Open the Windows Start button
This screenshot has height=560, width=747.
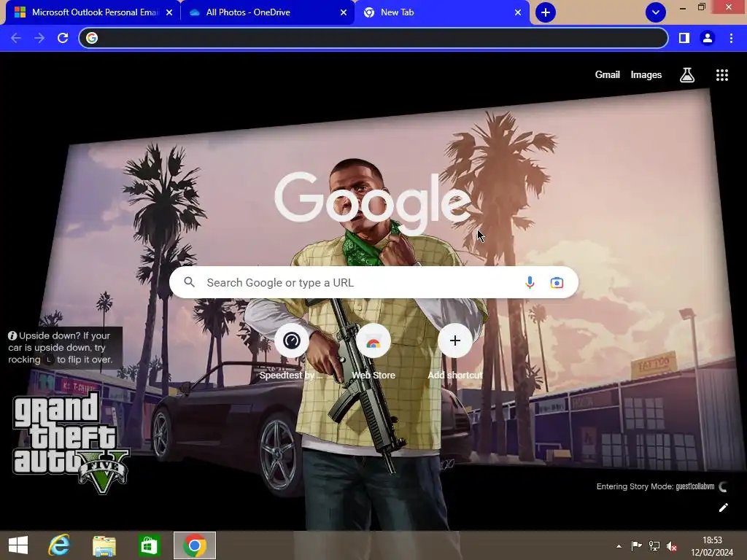click(18, 545)
